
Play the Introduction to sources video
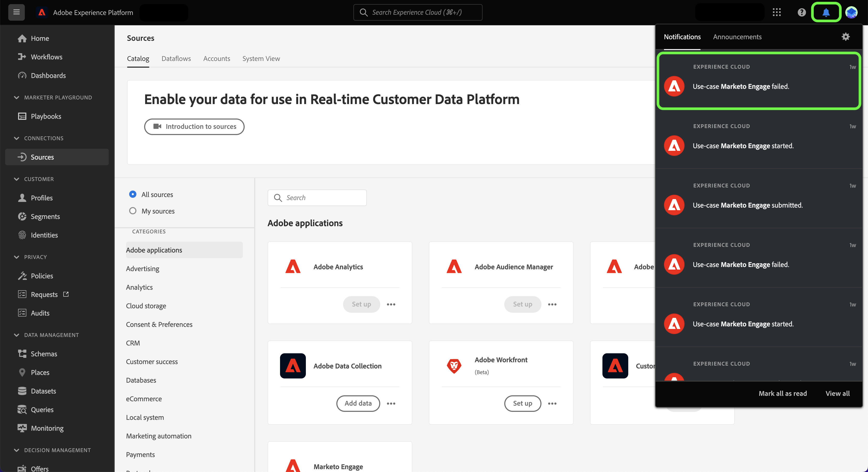194,127
